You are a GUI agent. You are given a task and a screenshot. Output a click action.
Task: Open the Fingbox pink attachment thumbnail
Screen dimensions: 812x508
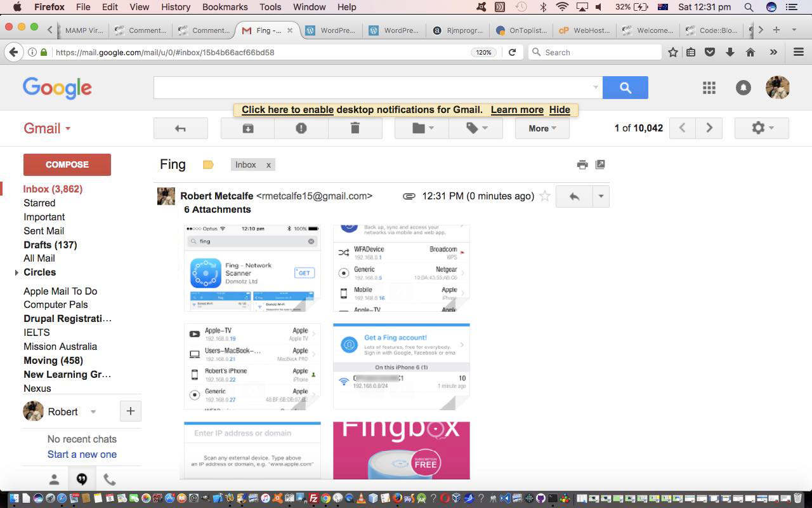(x=402, y=450)
